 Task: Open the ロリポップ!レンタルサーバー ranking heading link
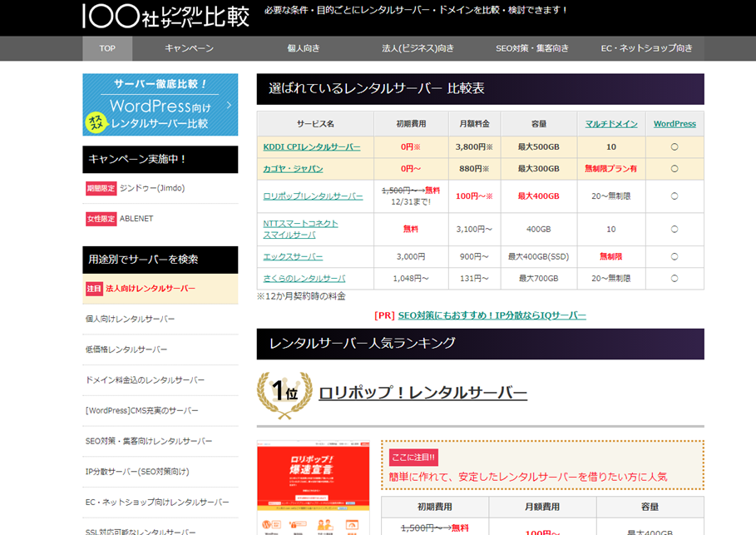pyautogui.click(x=422, y=393)
